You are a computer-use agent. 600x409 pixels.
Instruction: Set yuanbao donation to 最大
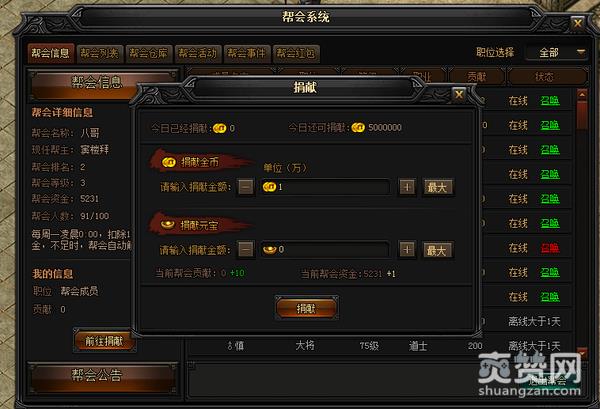pos(437,250)
